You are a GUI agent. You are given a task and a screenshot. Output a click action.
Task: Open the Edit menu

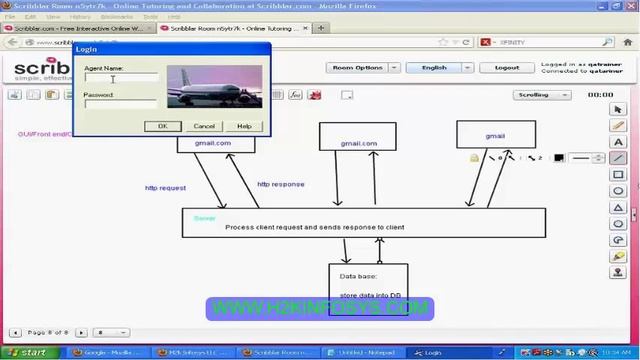(x=30, y=17)
